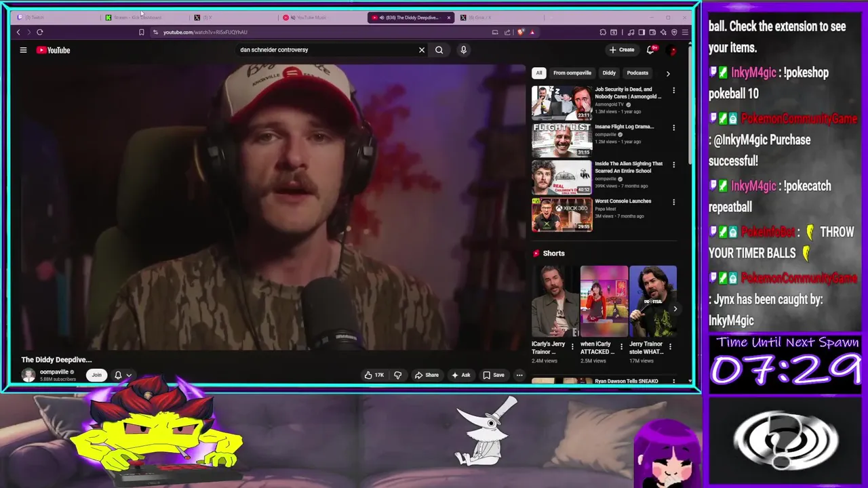Open the iCarly's Jerry Trainor short thumbnail
This screenshot has height=488, width=868.
pyautogui.click(x=555, y=302)
